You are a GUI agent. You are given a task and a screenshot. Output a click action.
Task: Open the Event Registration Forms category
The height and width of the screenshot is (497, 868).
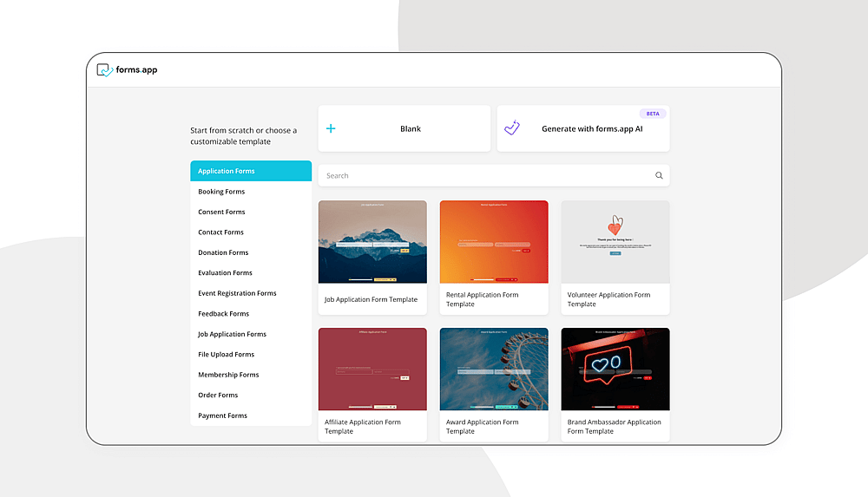[251, 293]
